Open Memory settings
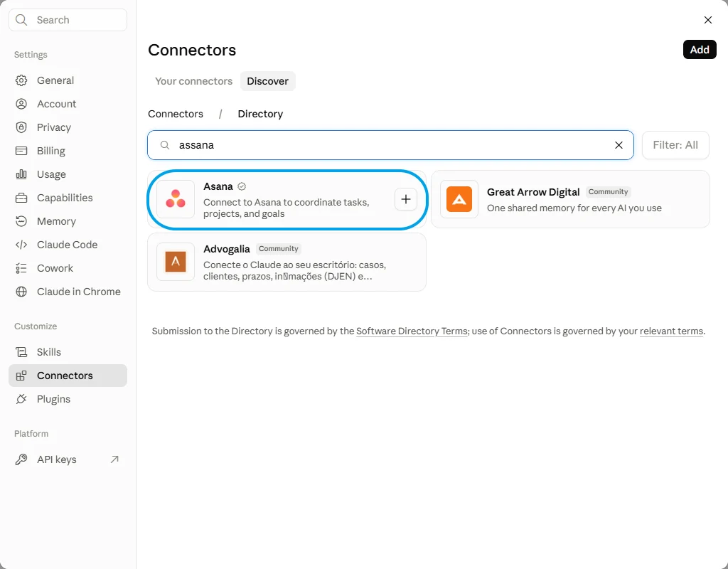Viewport: 728px width, 569px height. pos(68,221)
